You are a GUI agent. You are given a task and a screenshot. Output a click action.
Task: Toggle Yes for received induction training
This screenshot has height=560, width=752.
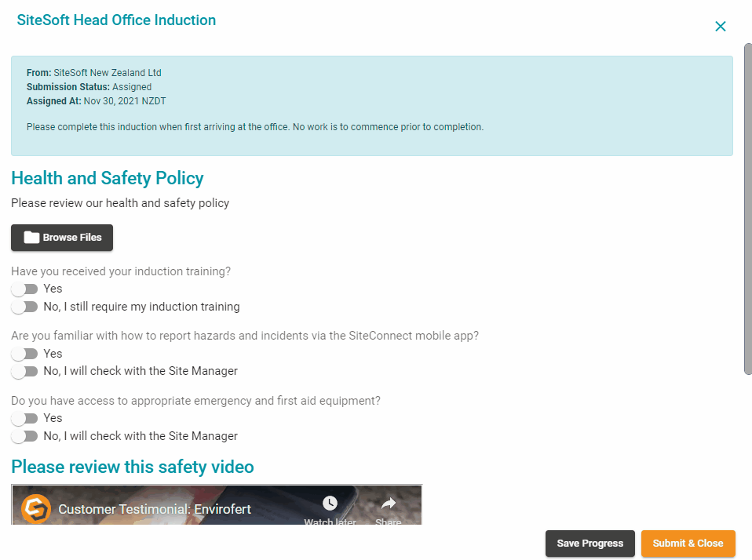[24, 289]
